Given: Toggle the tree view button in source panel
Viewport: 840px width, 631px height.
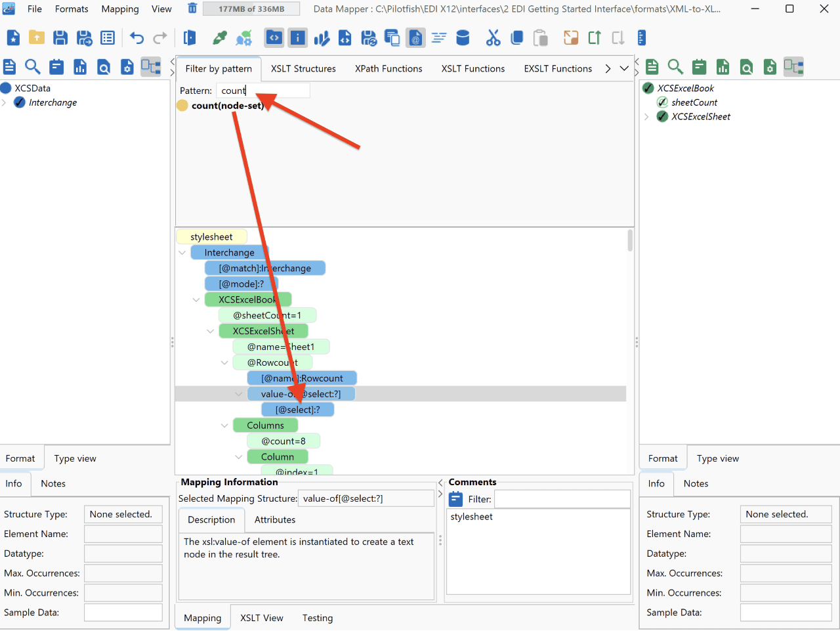Looking at the screenshot, I should tap(151, 66).
